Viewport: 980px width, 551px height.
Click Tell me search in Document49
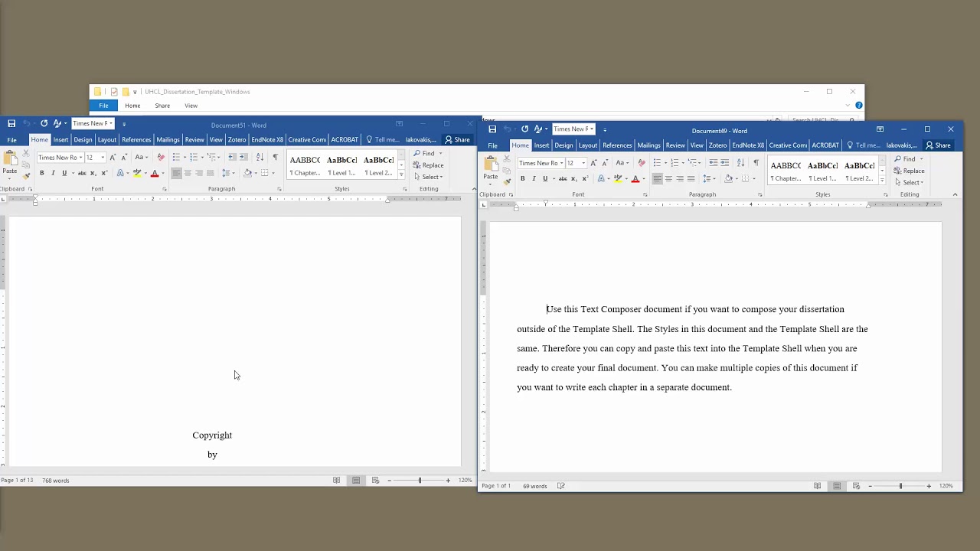(x=863, y=145)
